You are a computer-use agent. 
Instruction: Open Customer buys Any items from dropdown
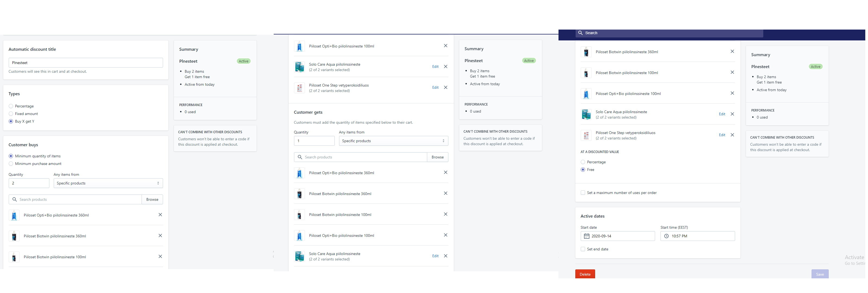click(108, 183)
